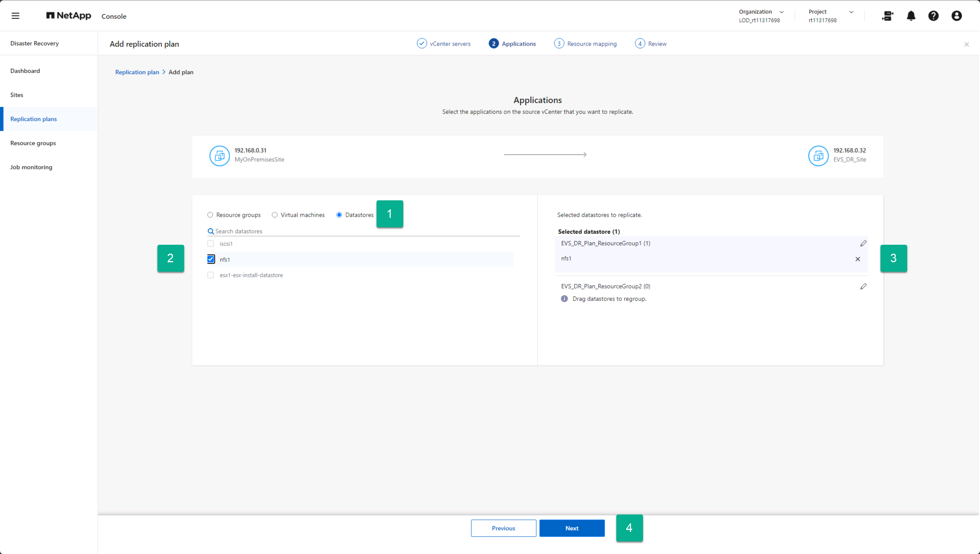Select the Resource groups radio button
Image resolution: width=980 pixels, height=554 pixels.
click(x=210, y=215)
